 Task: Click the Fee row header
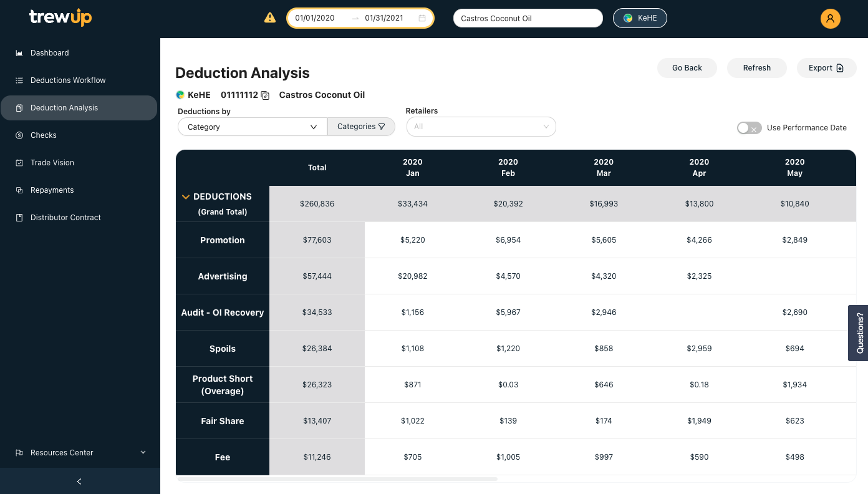[223, 457]
